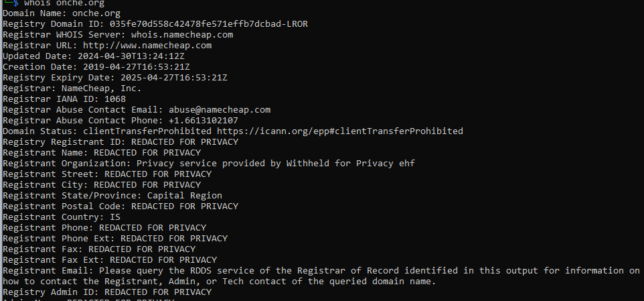Click the Registrant Street redacted value

(158, 174)
